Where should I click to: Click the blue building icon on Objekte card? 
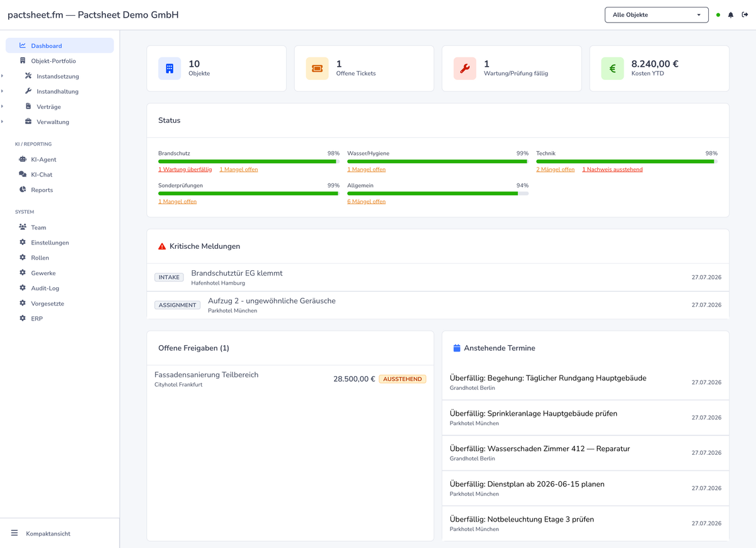[x=169, y=69]
